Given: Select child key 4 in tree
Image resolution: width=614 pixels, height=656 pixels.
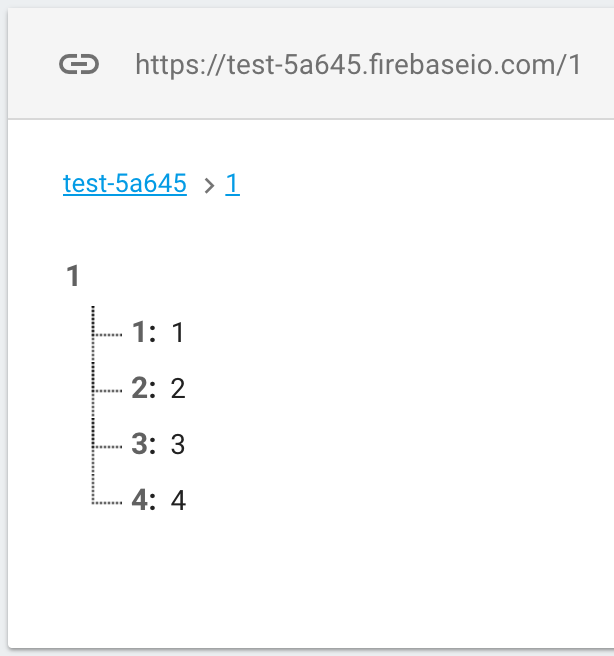Looking at the screenshot, I should pos(143,500).
